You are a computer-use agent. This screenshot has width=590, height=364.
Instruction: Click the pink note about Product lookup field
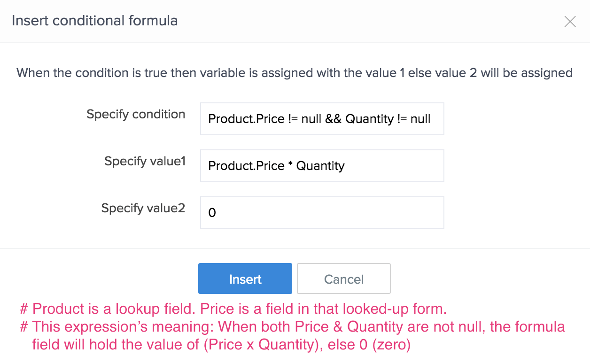click(x=233, y=309)
